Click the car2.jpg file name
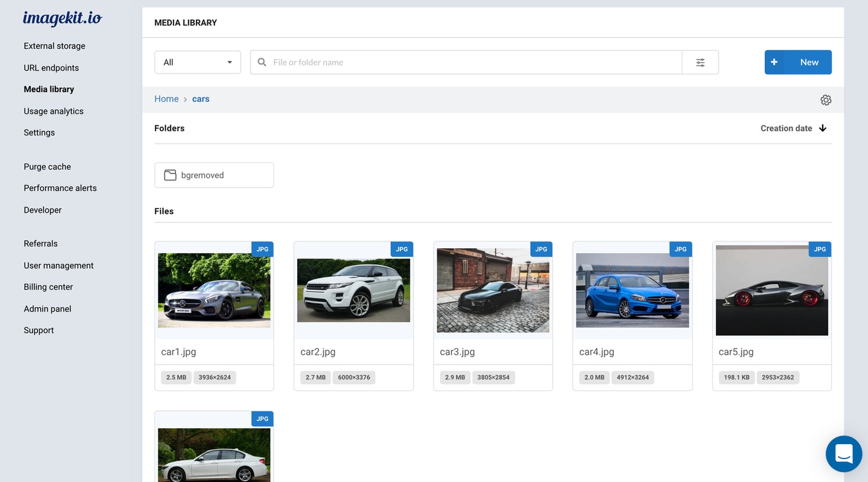868x482 pixels. 318,352
